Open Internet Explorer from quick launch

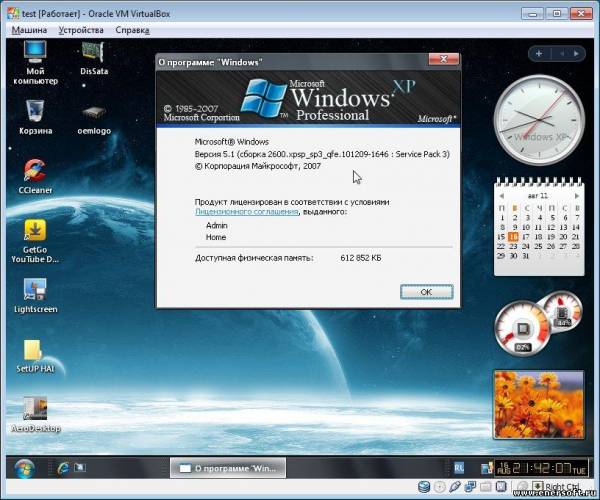(x=63, y=467)
